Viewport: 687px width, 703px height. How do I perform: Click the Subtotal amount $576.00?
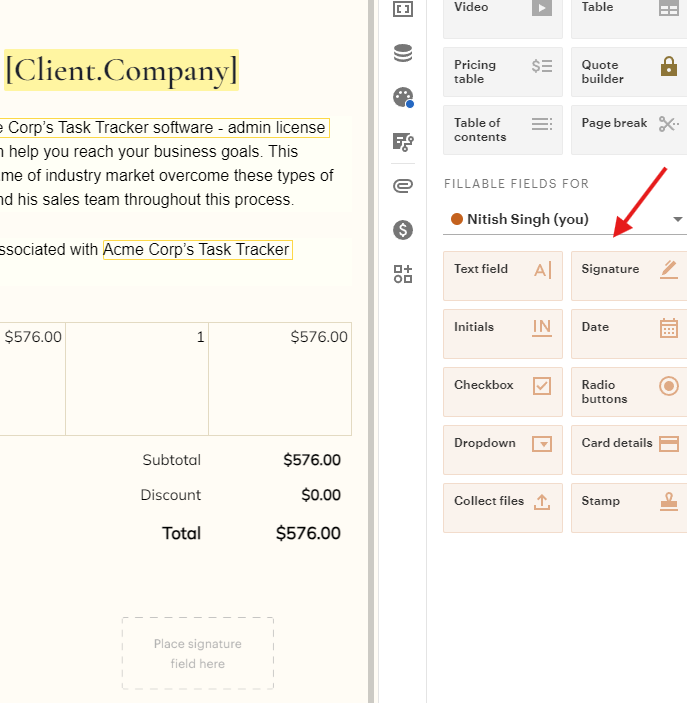(x=312, y=460)
